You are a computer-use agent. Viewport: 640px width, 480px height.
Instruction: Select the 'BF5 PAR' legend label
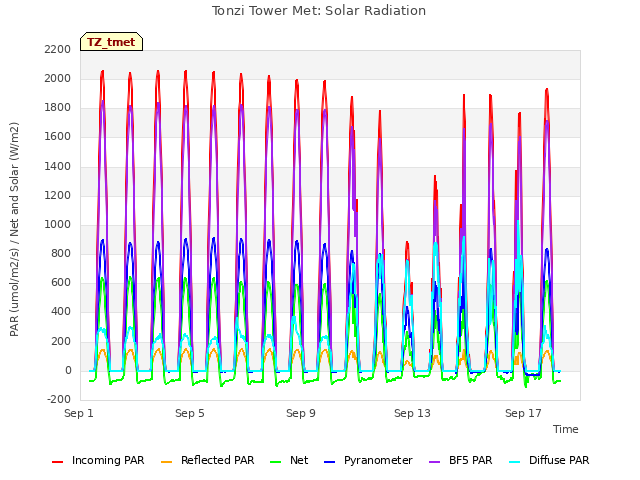[471, 460]
